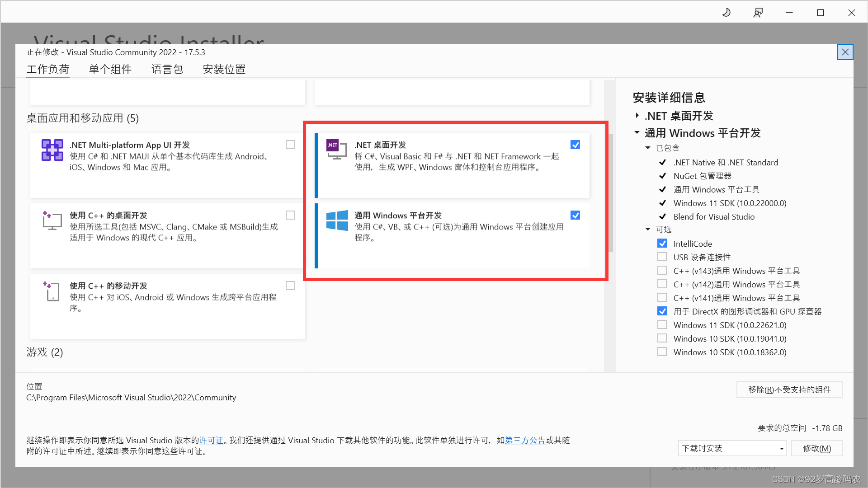Screen dimensions: 868x488
Task: Toggle dark theme moon icon in title bar
Action: [726, 13]
